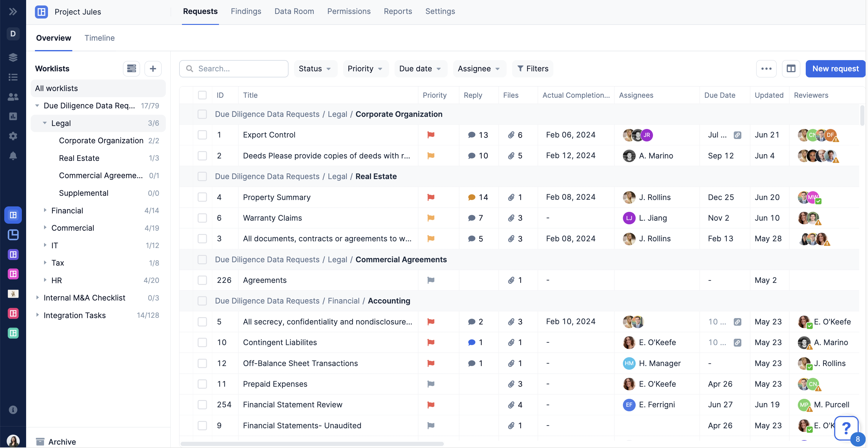Open the split panel layout icon
The height and width of the screenshot is (448, 868).
pos(791,69)
